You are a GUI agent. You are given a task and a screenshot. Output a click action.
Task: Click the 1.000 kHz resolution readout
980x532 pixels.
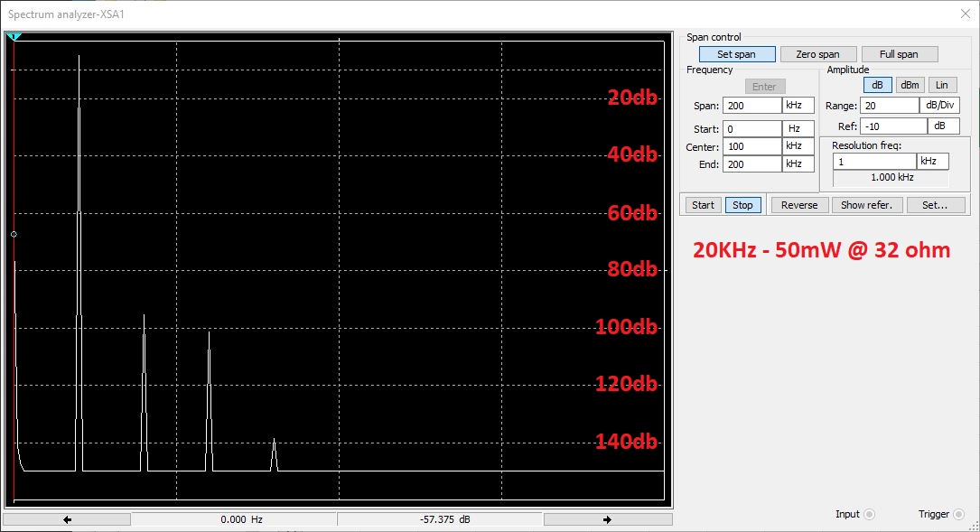(x=891, y=178)
